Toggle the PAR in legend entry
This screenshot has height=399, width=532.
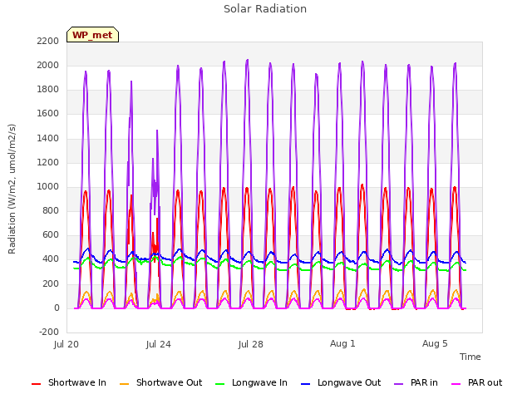click(416, 382)
